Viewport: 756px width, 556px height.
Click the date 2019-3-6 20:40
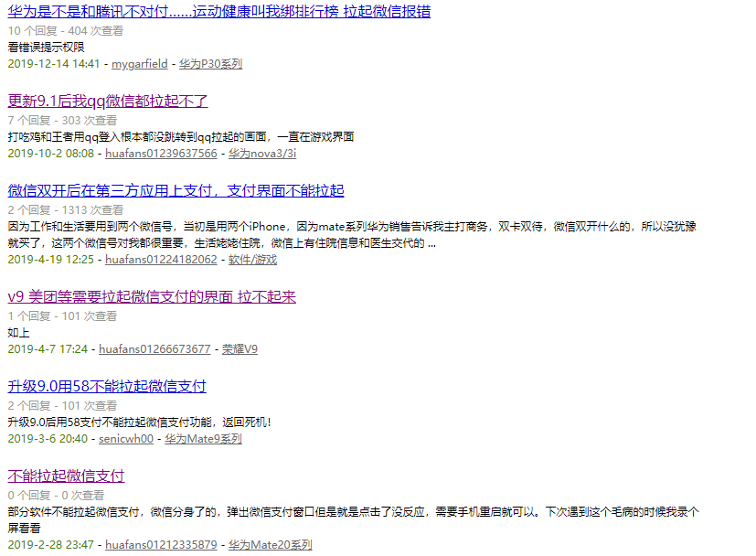click(48, 439)
